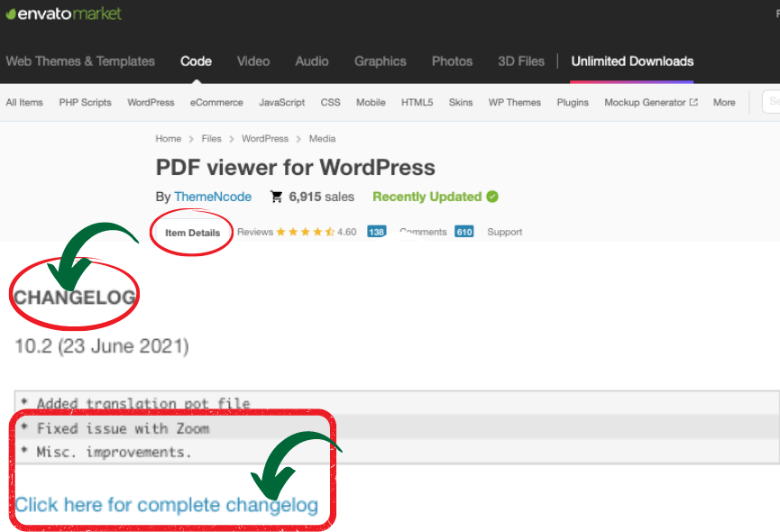Viewport: 780px width, 532px height.
Task: Open Skins subcategory
Action: [461, 103]
